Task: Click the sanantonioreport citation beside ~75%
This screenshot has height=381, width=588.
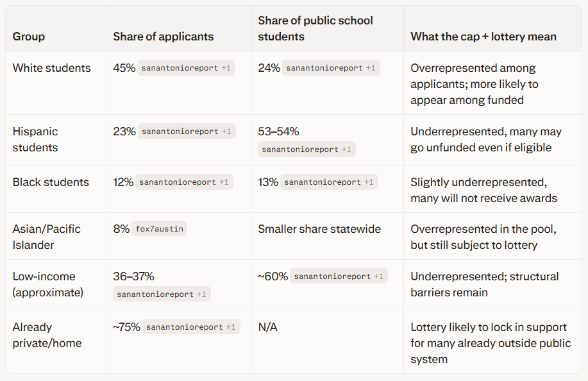Action: [191, 327]
